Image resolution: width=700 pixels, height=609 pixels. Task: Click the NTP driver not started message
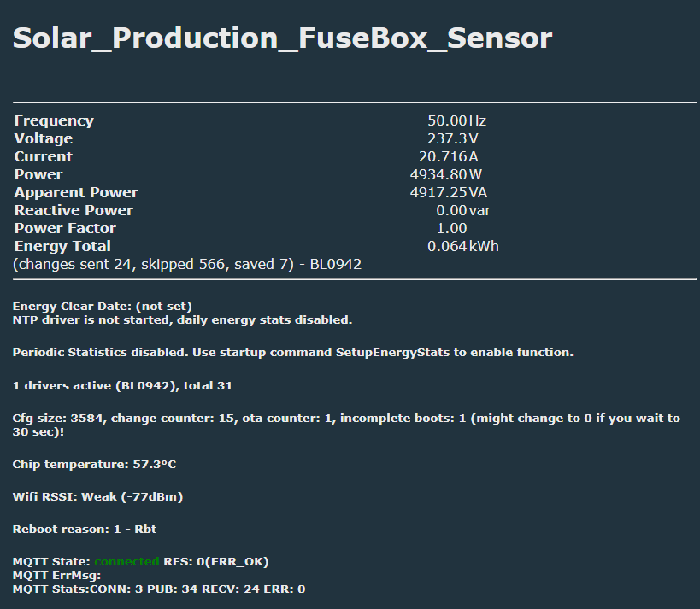point(182,320)
